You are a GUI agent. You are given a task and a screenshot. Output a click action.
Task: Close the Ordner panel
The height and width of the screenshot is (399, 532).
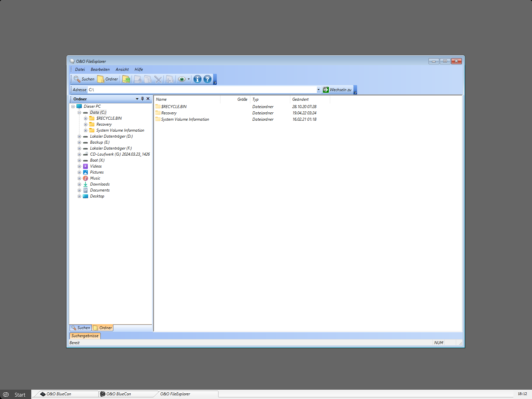tap(148, 99)
